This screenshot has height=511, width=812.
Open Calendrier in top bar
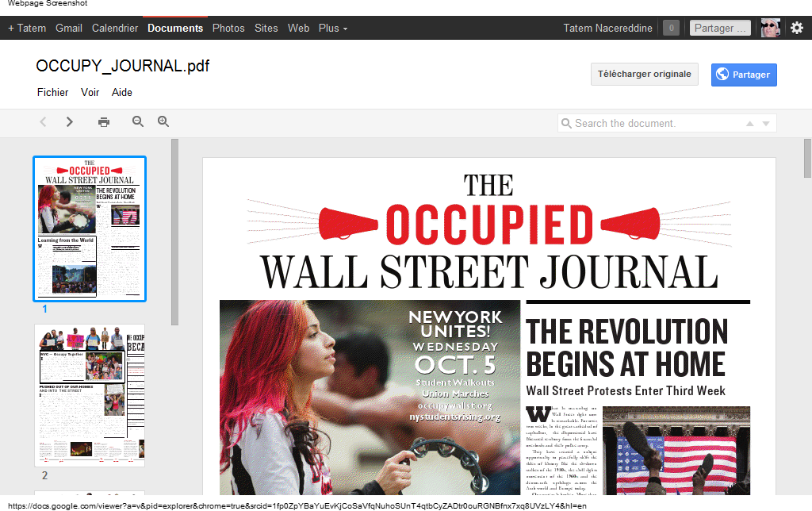tap(115, 28)
